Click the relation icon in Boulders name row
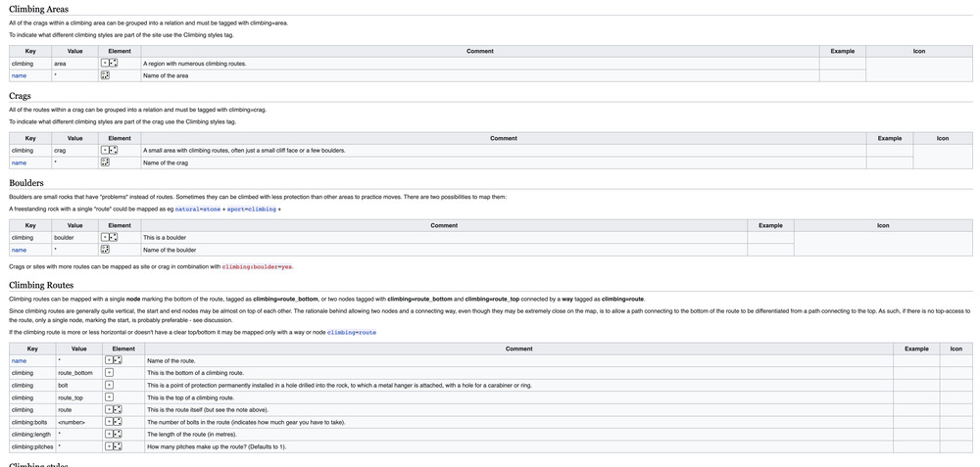 (x=105, y=250)
